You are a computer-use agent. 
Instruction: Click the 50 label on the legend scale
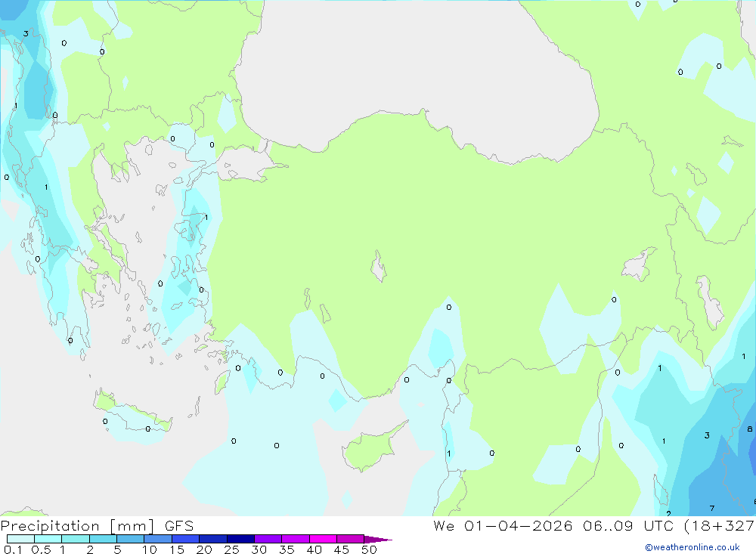pos(369,549)
